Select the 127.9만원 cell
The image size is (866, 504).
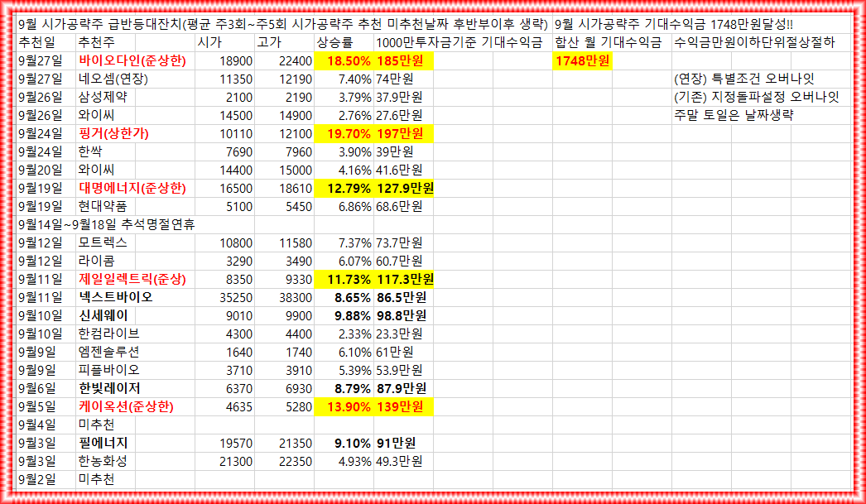point(403,189)
